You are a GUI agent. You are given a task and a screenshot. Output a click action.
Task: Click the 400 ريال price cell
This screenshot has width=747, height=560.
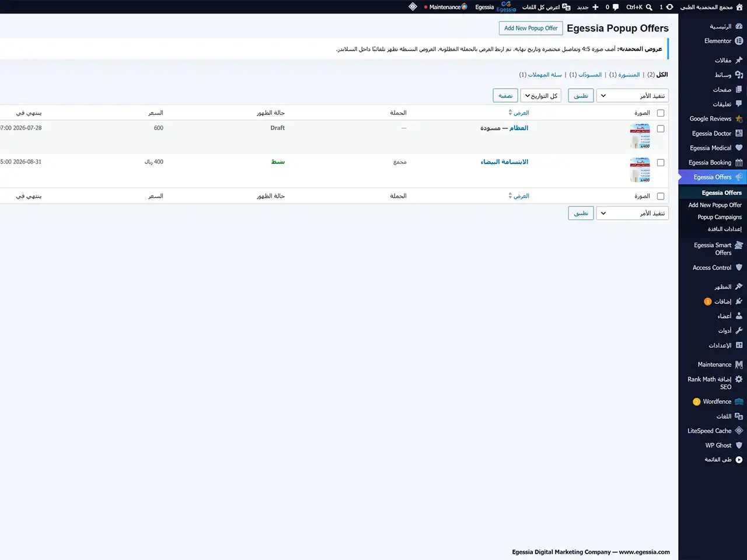153,162
